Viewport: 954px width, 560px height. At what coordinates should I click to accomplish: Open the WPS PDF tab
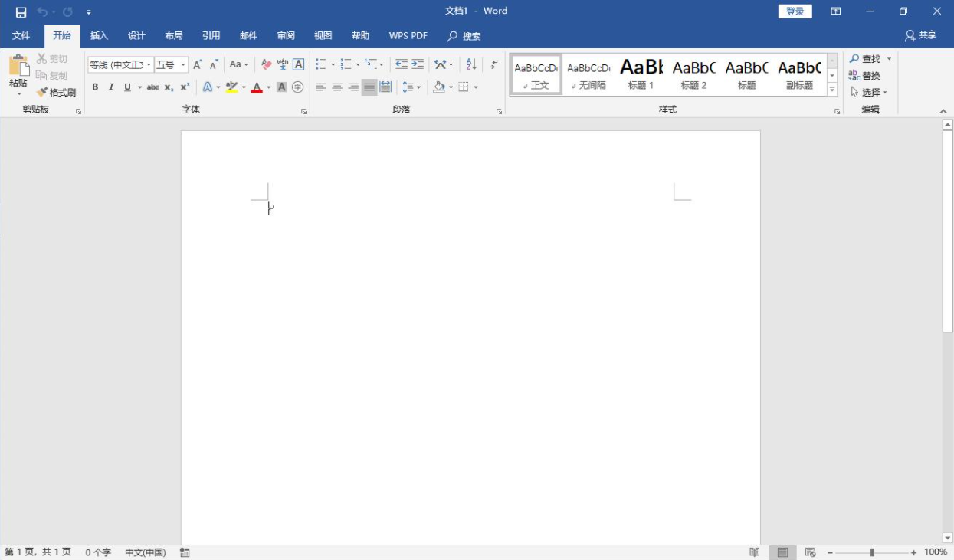tap(408, 36)
